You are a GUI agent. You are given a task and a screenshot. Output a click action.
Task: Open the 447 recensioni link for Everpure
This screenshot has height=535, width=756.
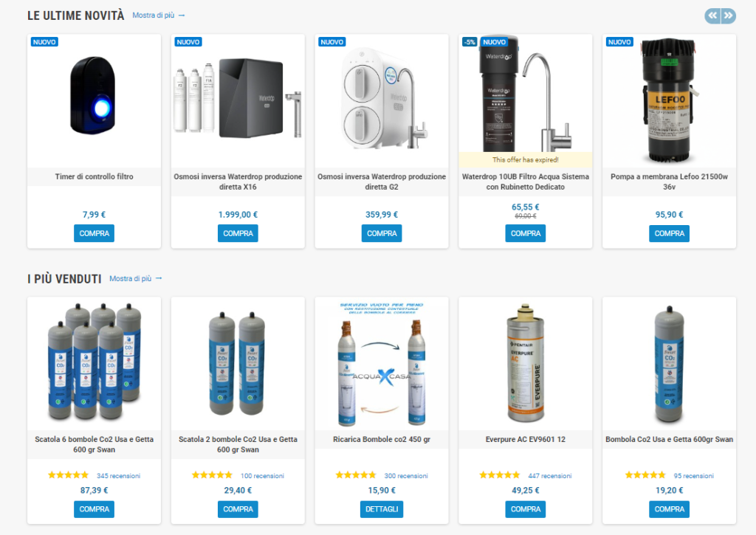[x=549, y=476]
